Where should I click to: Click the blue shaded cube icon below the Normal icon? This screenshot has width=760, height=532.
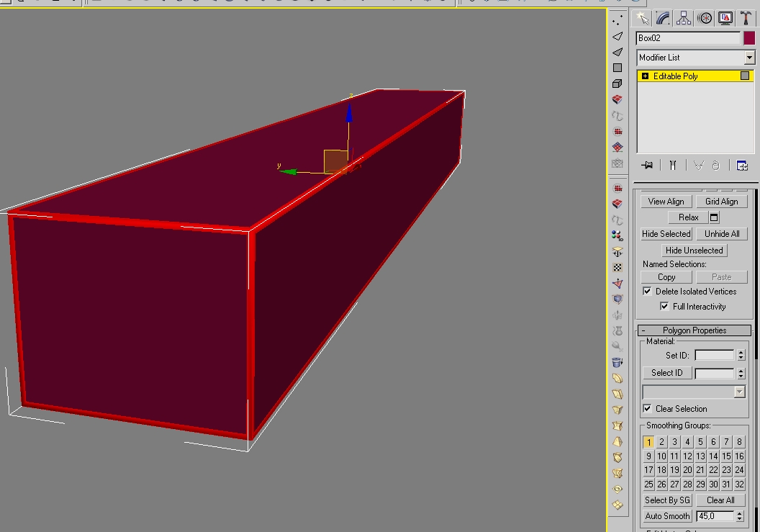(x=617, y=299)
